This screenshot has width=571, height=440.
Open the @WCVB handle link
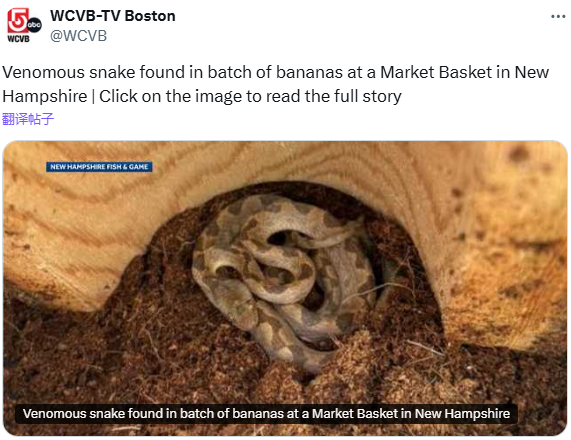[78, 36]
